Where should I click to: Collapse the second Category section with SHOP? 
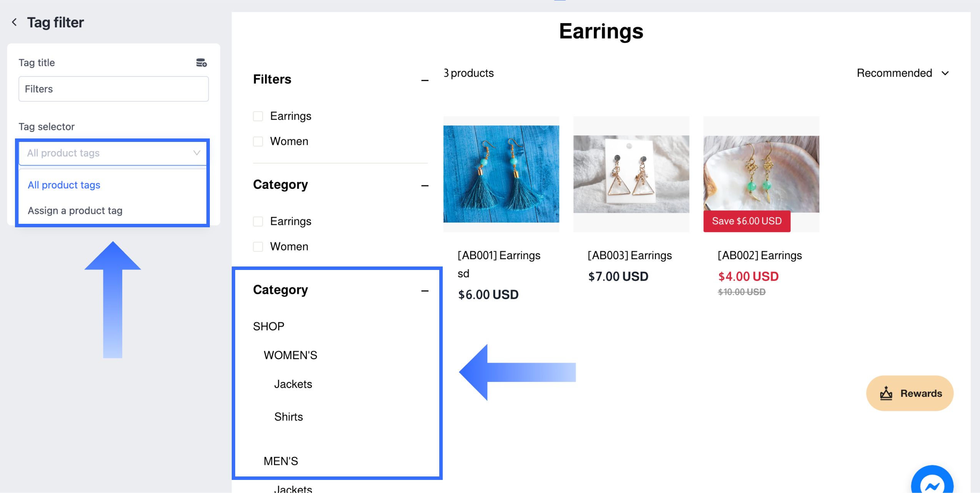(x=424, y=291)
